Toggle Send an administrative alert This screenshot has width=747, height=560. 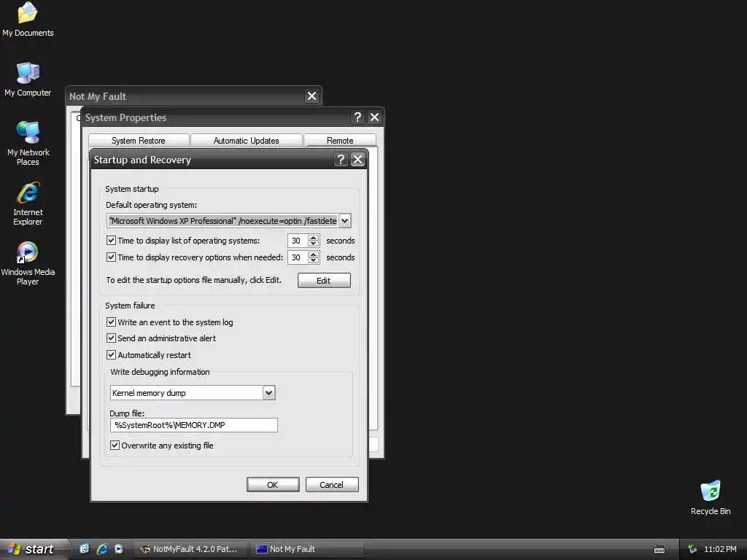click(111, 338)
